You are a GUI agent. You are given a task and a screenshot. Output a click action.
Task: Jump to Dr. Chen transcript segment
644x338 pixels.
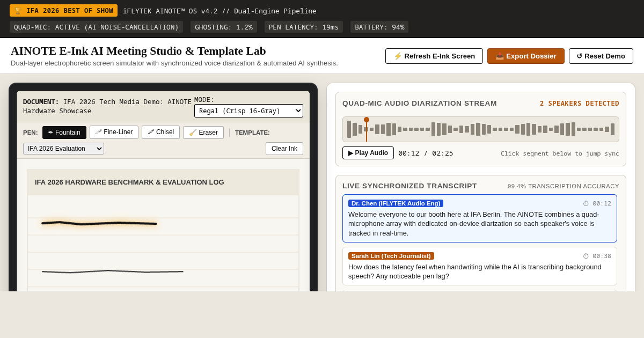click(x=480, y=218)
